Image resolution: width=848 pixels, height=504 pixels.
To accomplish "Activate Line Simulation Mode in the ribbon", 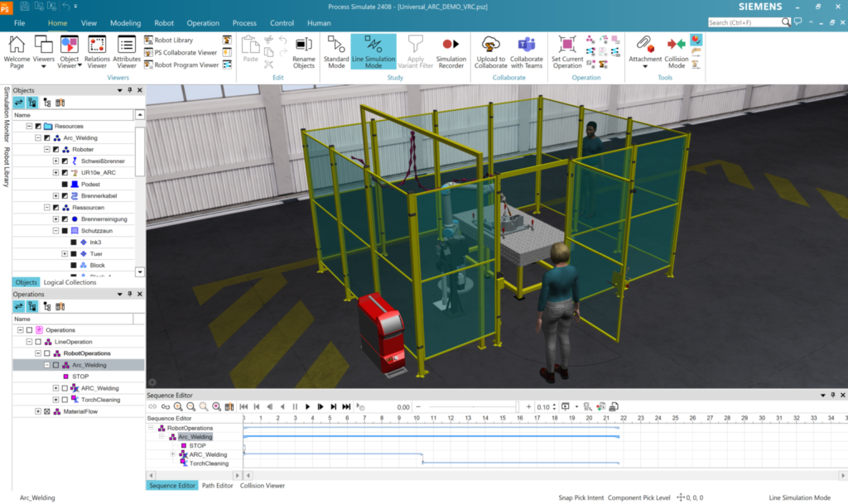I will pos(373,51).
